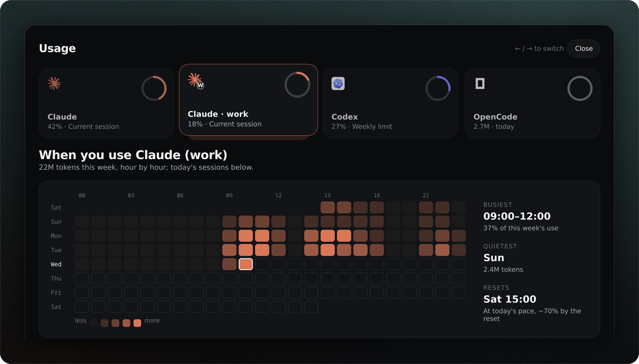Click the brightest legend swatch next to more
This screenshot has width=639, height=364.
pyautogui.click(x=137, y=323)
